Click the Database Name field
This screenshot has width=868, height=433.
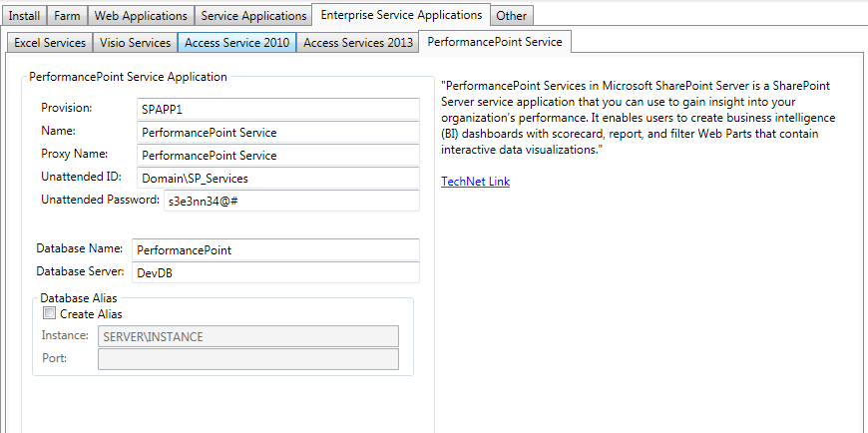275,249
